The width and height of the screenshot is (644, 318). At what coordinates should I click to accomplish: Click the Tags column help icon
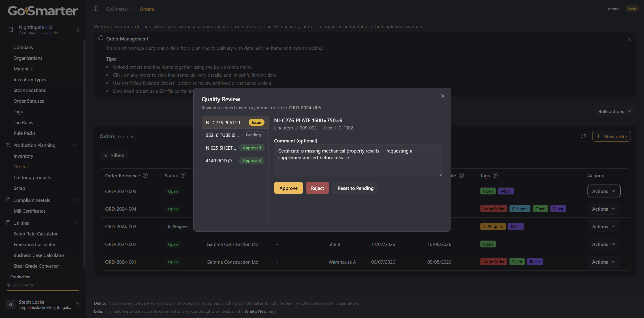pyautogui.click(x=495, y=176)
